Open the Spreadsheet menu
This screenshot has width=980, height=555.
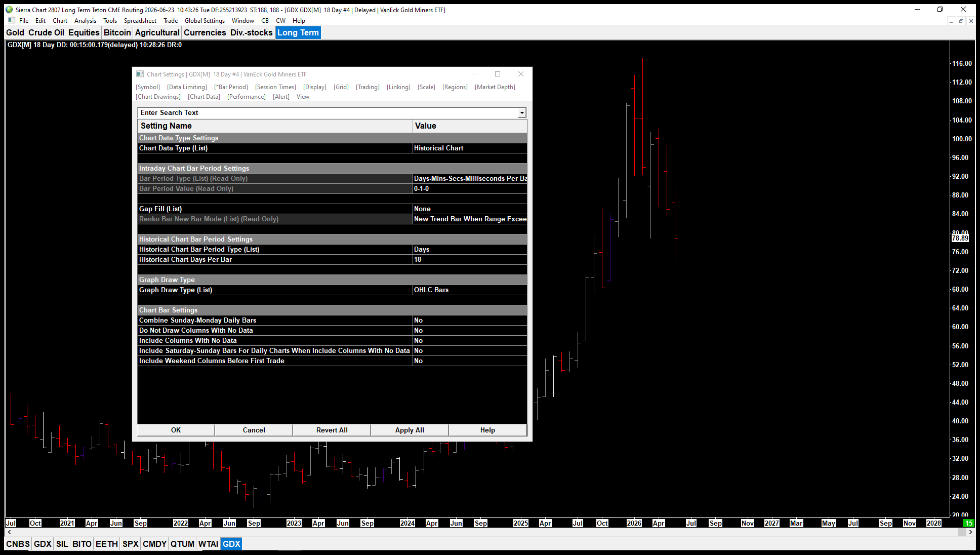point(140,21)
